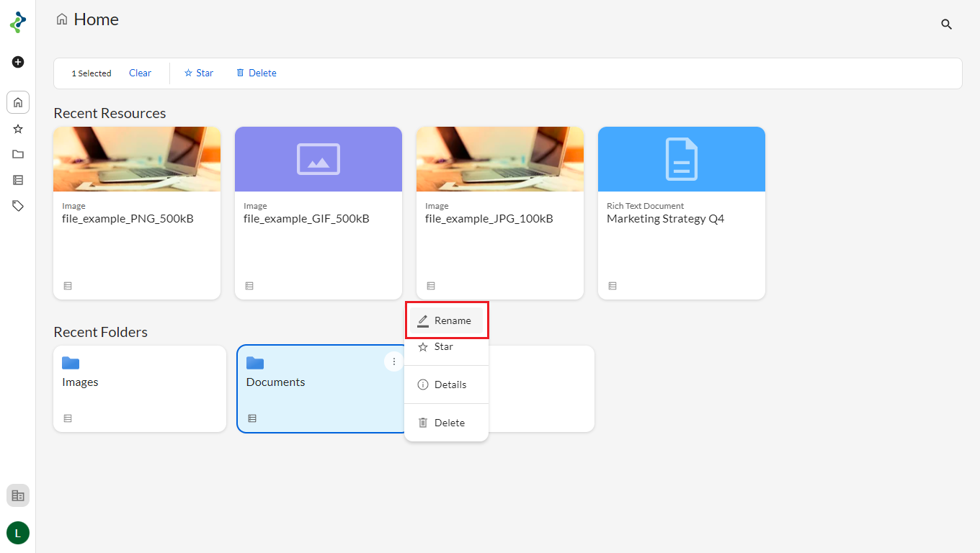
Task: Click the list view icon in sidebar
Action: pyautogui.click(x=18, y=180)
